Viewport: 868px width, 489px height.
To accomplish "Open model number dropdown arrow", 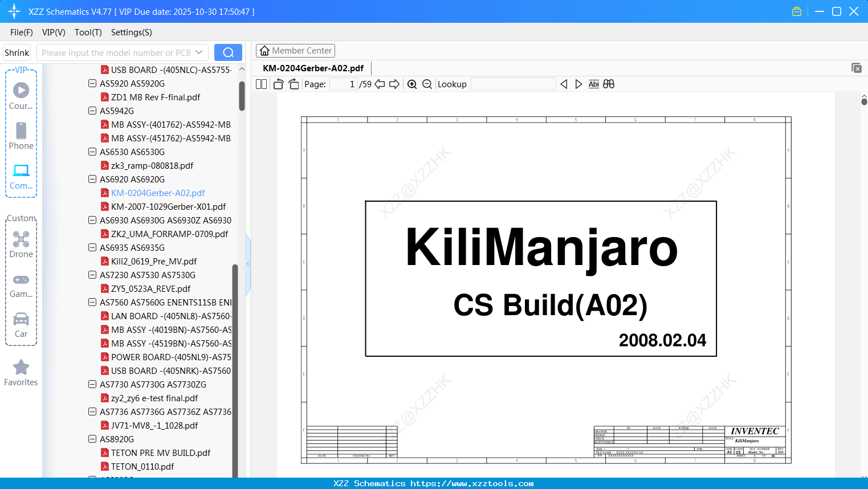I will point(199,52).
